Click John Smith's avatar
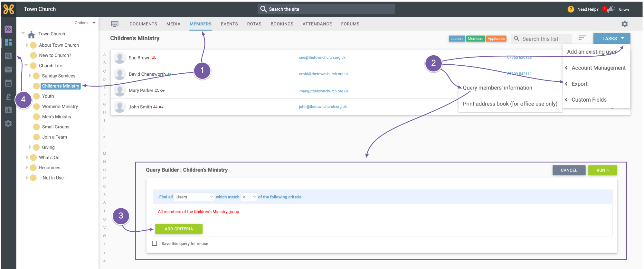Viewport: 644px width, 269px height. (x=119, y=107)
